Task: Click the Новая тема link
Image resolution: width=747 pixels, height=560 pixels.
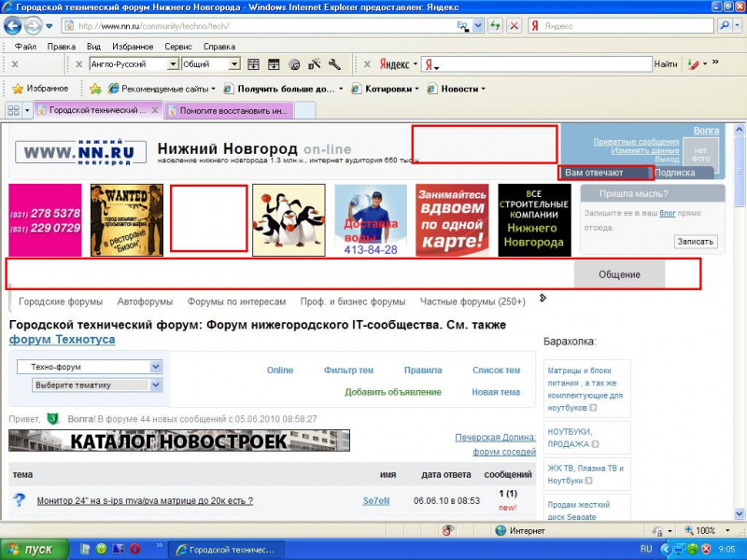Action: (x=496, y=392)
